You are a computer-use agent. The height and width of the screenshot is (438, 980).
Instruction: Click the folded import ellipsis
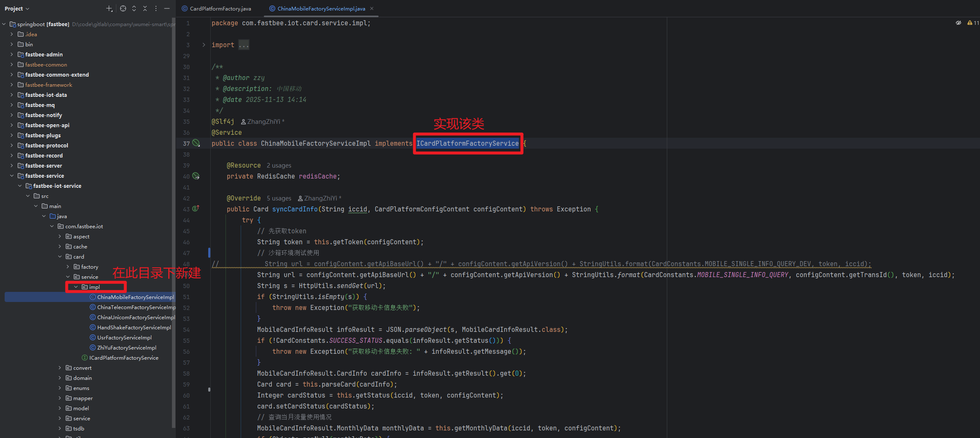244,45
